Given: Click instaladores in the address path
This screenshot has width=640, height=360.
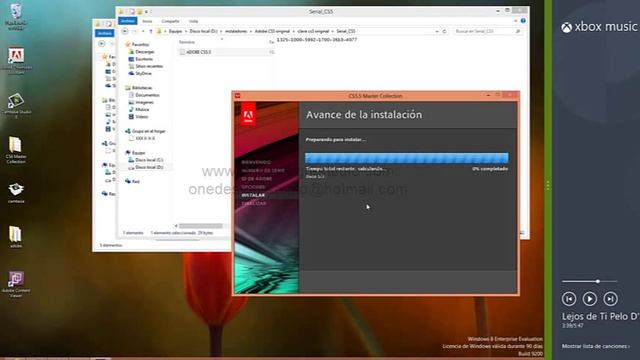Looking at the screenshot, I should coord(236,31).
